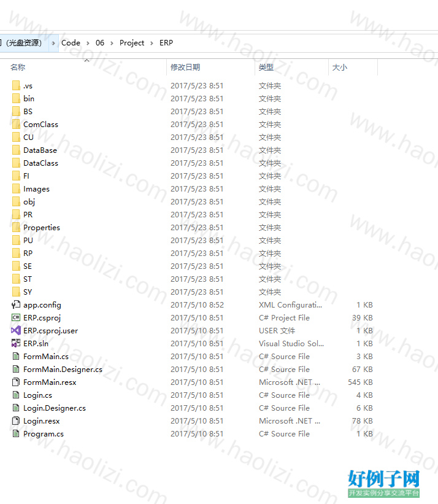Select the ST folder icon
The image size is (438, 504).
point(16,279)
